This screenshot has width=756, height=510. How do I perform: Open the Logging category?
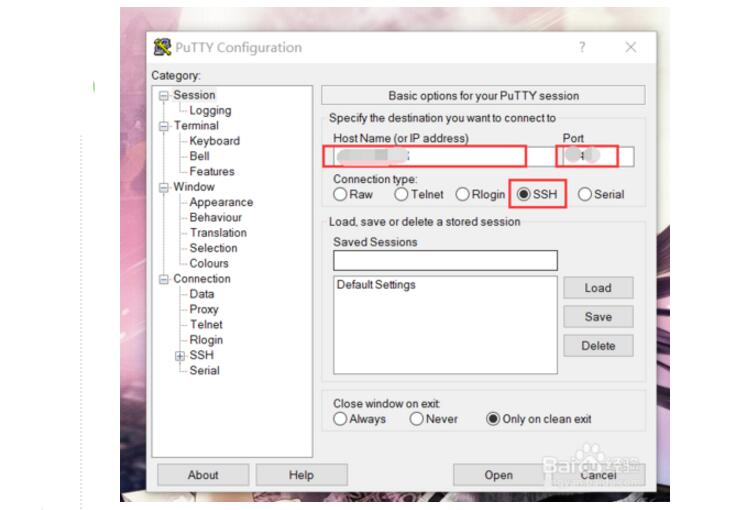[x=210, y=110]
